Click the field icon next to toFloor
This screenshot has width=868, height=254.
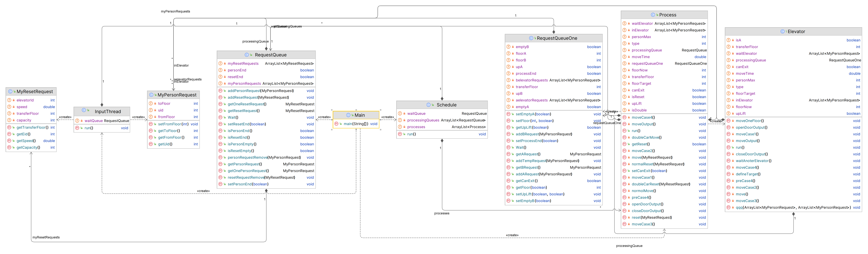coord(151,104)
